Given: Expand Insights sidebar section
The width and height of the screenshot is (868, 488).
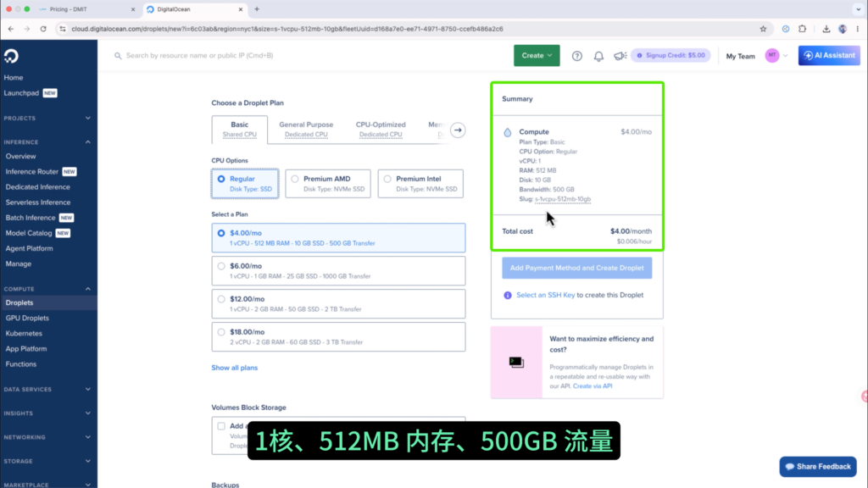Looking at the screenshot, I should (x=88, y=413).
